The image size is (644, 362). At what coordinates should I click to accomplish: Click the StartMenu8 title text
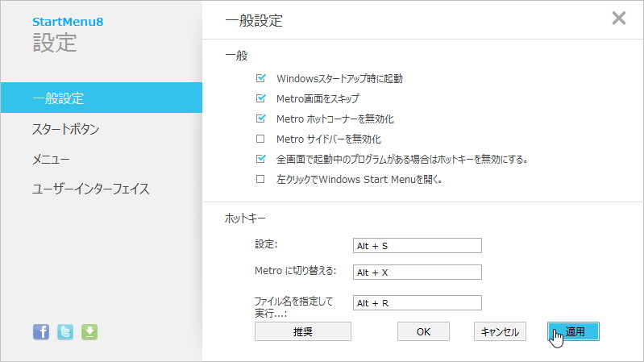pos(68,22)
